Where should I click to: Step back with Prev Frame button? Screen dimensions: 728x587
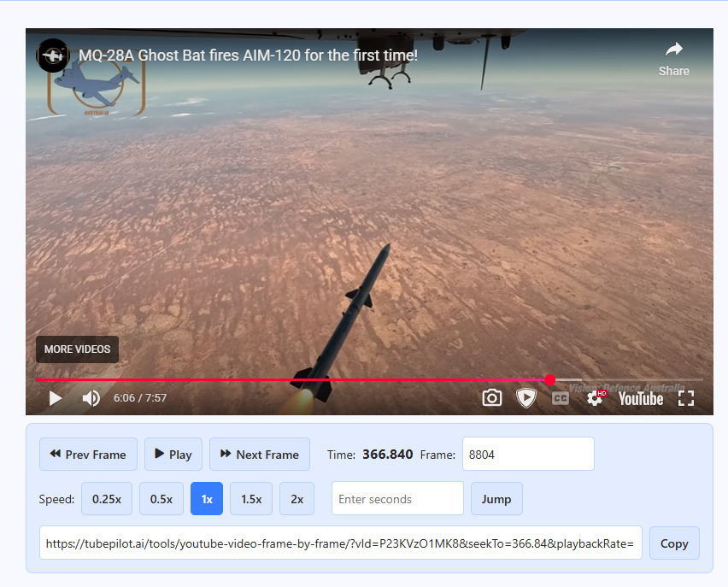(x=88, y=455)
